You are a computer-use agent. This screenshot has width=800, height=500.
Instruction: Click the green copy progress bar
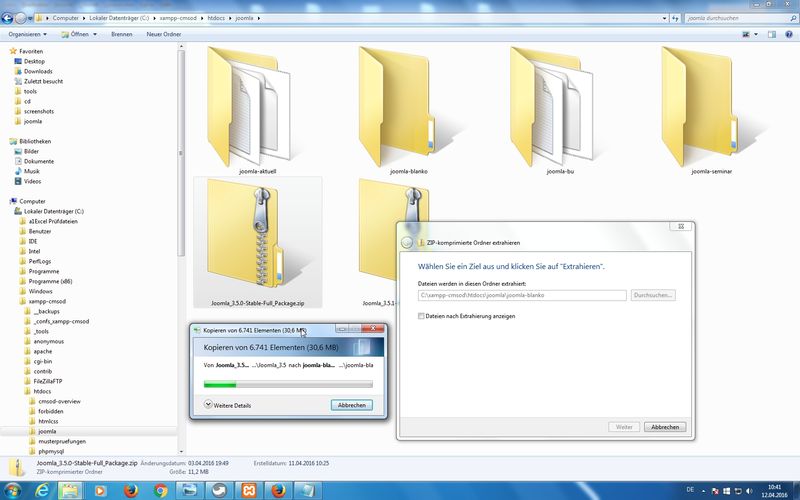tap(288, 384)
